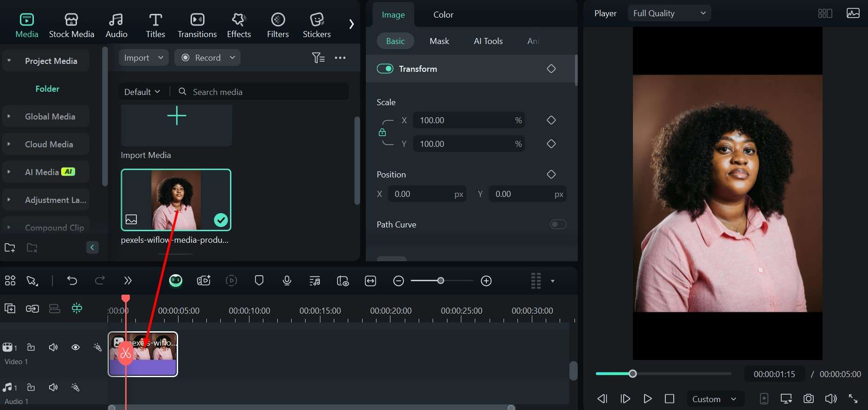Open the Filters icon

[x=278, y=19]
